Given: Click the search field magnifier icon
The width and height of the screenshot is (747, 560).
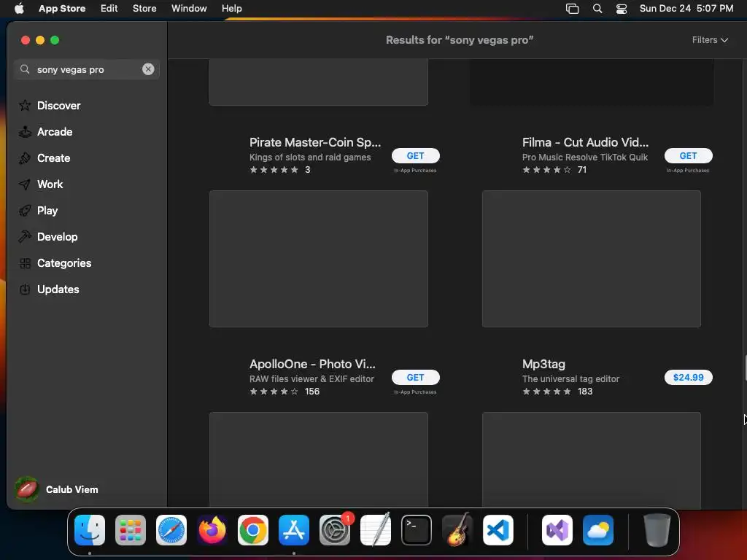Looking at the screenshot, I should pyautogui.click(x=24, y=69).
